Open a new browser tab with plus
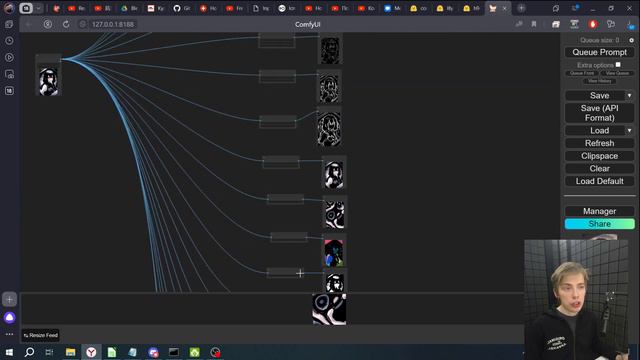This screenshot has height=360, width=640. pyautogui.click(x=521, y=8)
